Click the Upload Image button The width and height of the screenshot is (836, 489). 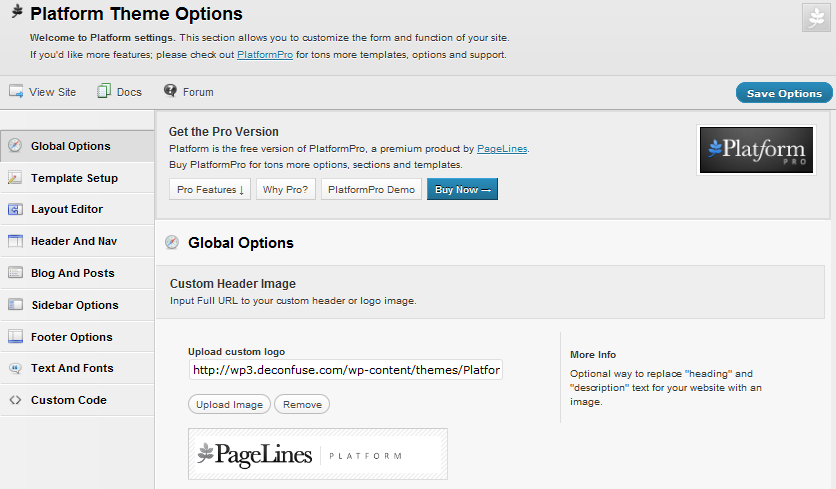[x=229, y=404]
